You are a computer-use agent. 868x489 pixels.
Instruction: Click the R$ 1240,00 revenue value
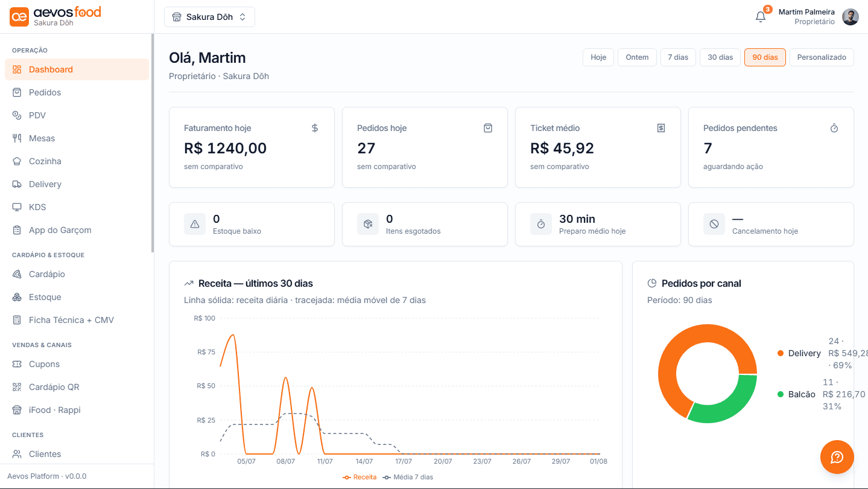[x=225, y=148]
